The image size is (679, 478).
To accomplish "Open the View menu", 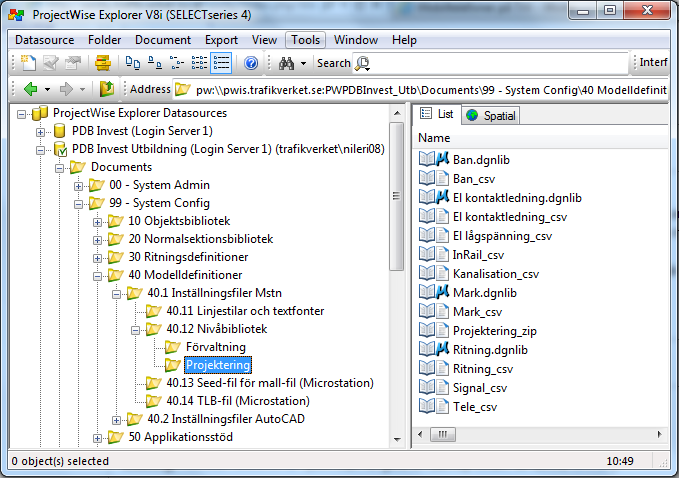I will (x=264, y=40).
